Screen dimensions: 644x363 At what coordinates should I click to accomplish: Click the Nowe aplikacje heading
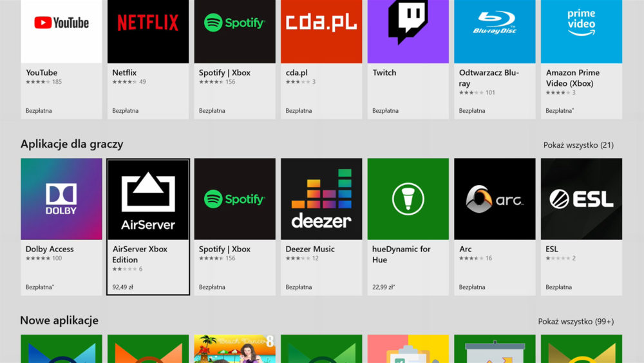pyautogui.click(x=59, y=320)
